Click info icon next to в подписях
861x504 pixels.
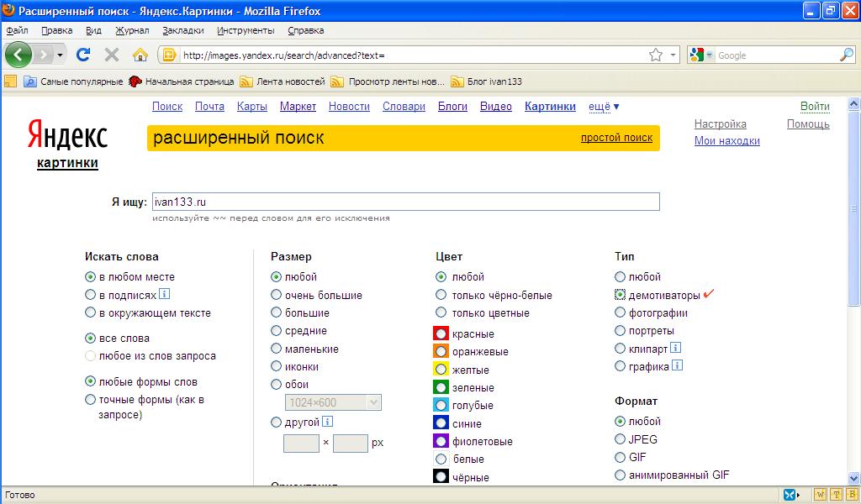164,294
